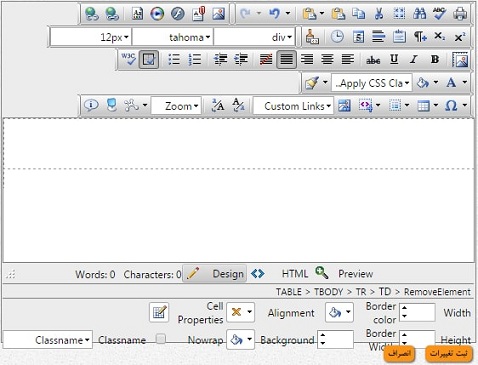Viewport: 478px width, 365px height.
Task: Toggle center alignment
Action: coord(327,60)
